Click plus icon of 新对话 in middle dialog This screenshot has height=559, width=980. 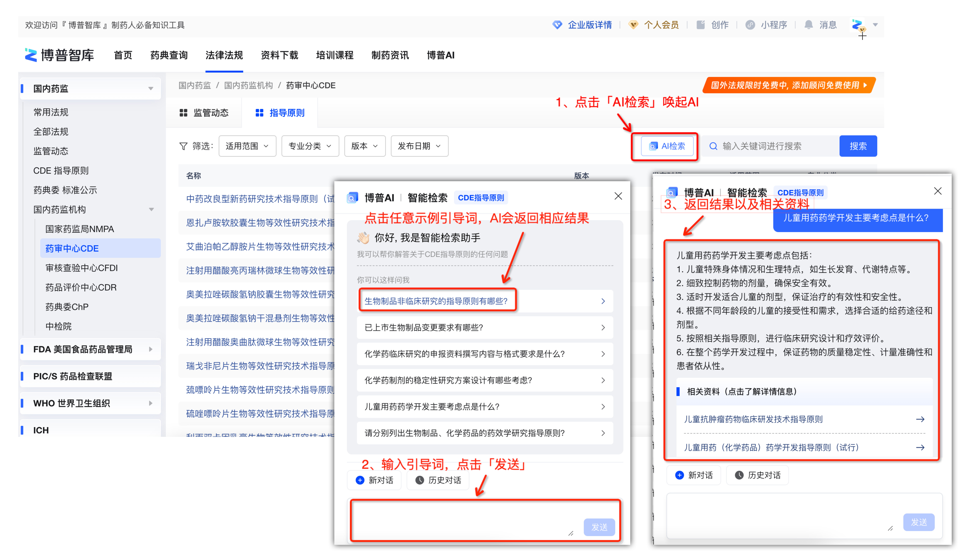[360, 480]
